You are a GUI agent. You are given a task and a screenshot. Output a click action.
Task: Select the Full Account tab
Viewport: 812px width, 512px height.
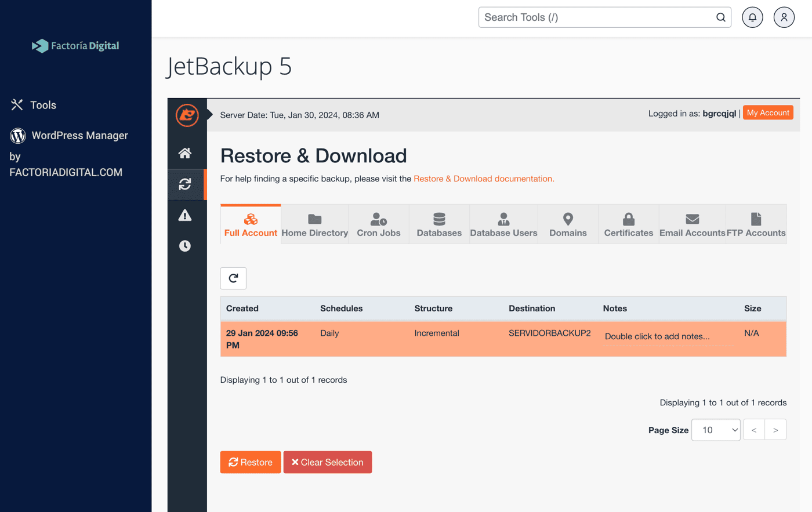click(x=251, y=224)
